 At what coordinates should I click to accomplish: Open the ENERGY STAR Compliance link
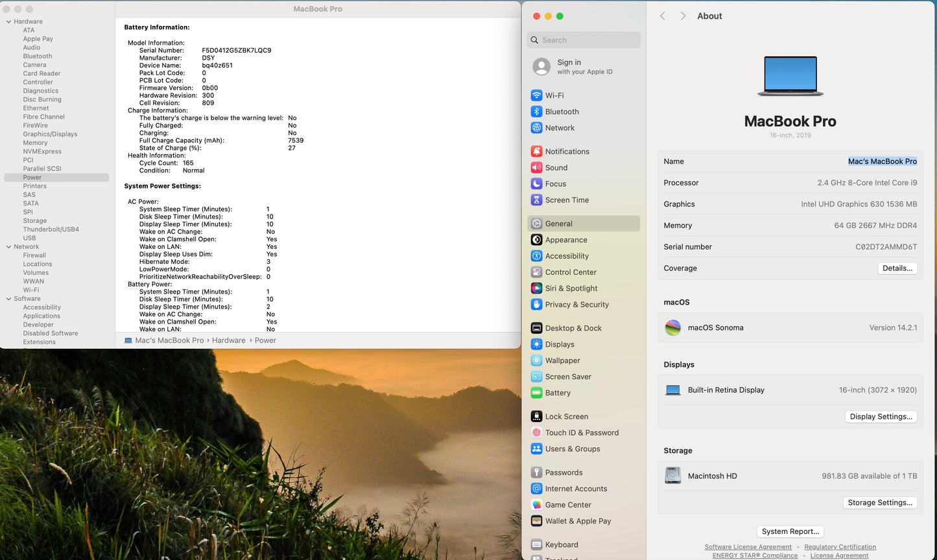click(755, 555)
